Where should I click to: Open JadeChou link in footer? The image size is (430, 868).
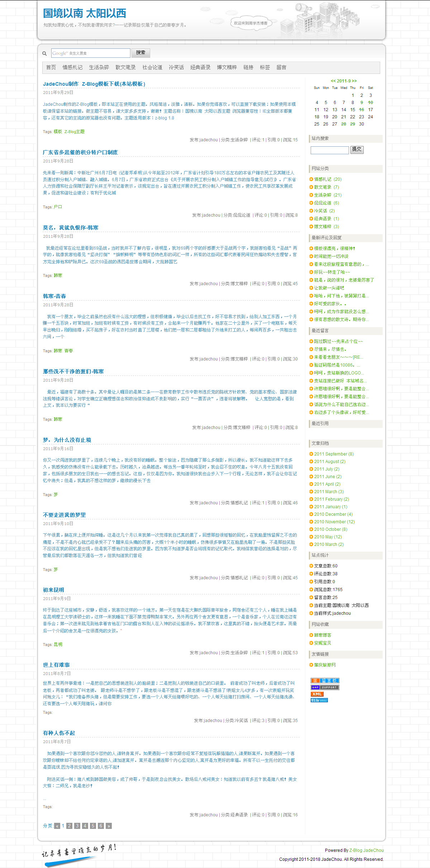(x=373, y=850)
